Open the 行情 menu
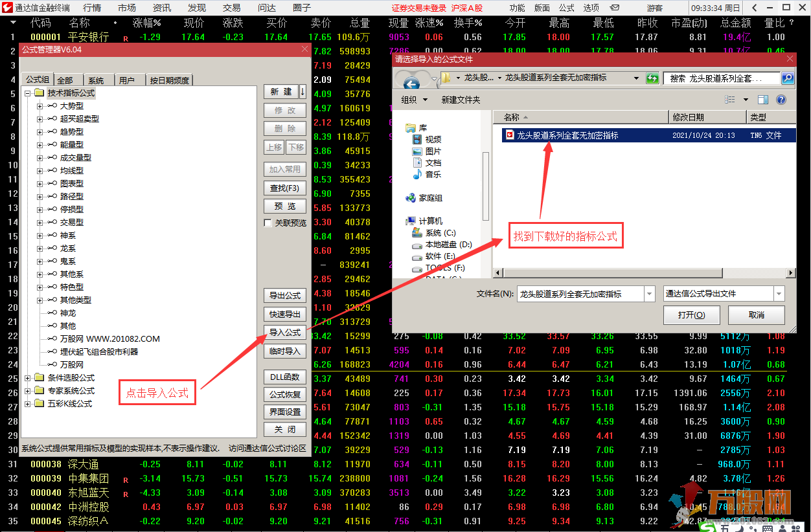This screenshot has width=811, height=532. click(92, 8)
